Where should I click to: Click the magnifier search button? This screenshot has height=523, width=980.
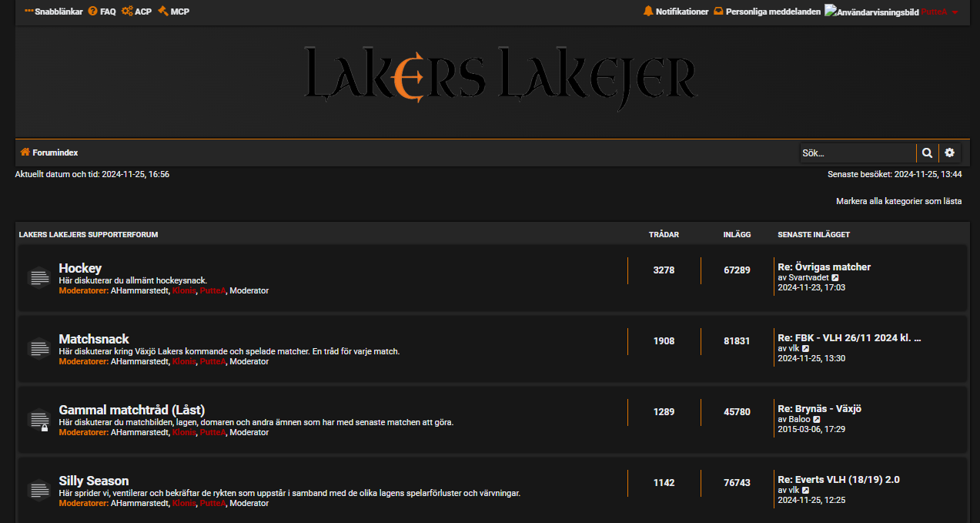tap(928, 153)
